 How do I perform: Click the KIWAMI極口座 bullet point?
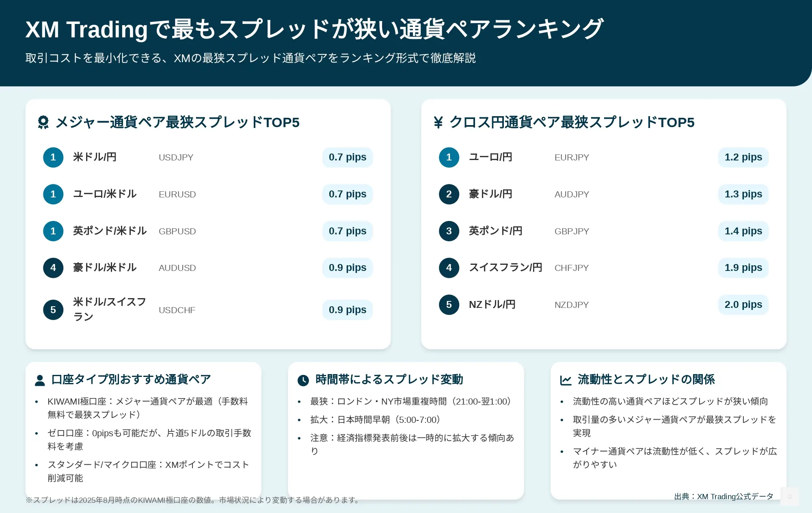click(148, 408)
